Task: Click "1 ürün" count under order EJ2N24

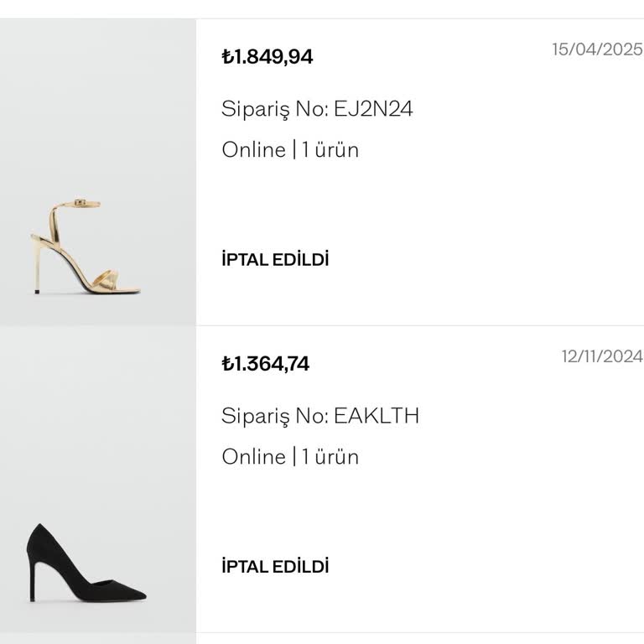Action: (330, 150)
